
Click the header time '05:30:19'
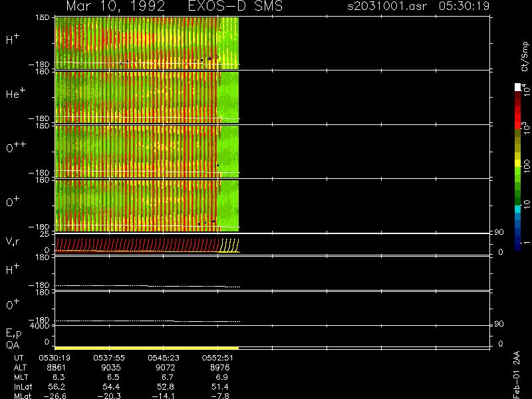[x=464, y=6]
